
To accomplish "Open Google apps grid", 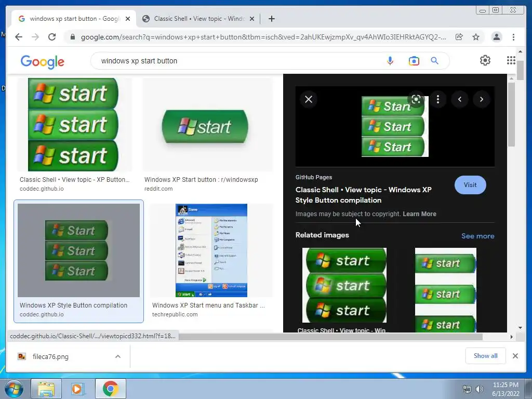I will pyautogui.click(x=511, y=60).
